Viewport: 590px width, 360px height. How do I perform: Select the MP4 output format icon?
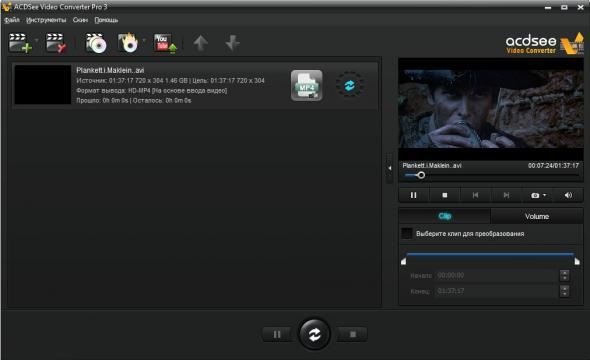306,85
